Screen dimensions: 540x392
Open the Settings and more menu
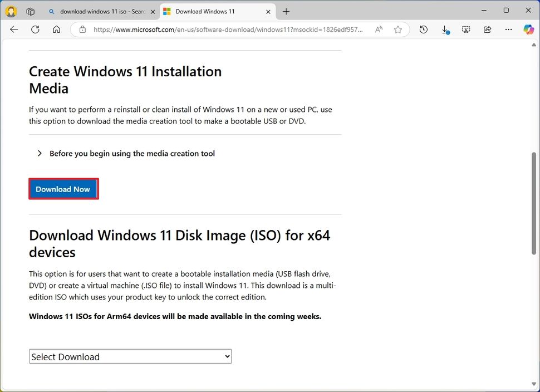click(508, 30)
